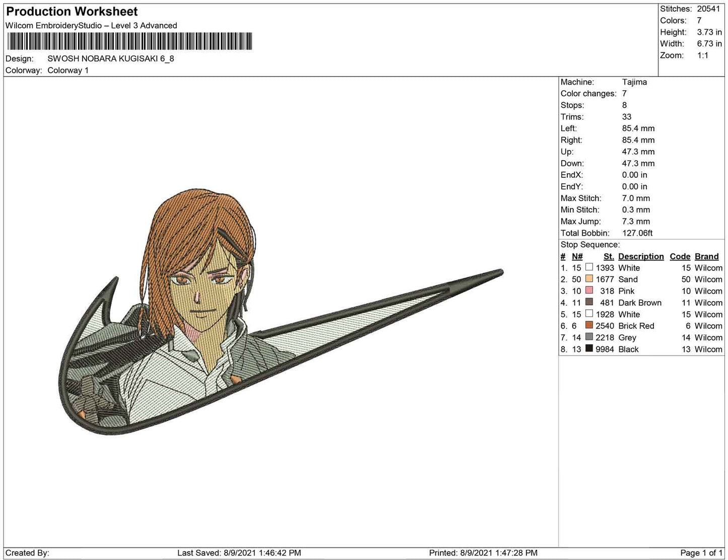Image resolution: width=728 pixels, height=560 pixels.
Task: Select the Pink thread color swatch
Action: [x=589, y=291]
